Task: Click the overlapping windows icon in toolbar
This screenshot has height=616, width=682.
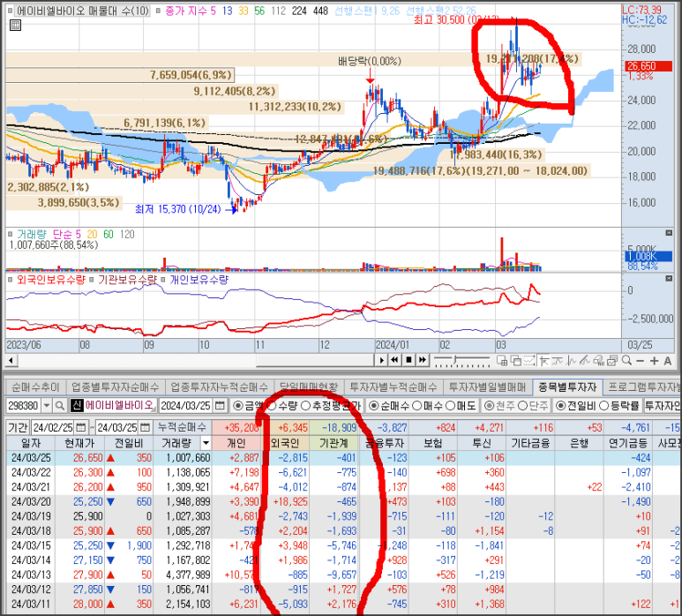Action: click(x=516, y=361)
